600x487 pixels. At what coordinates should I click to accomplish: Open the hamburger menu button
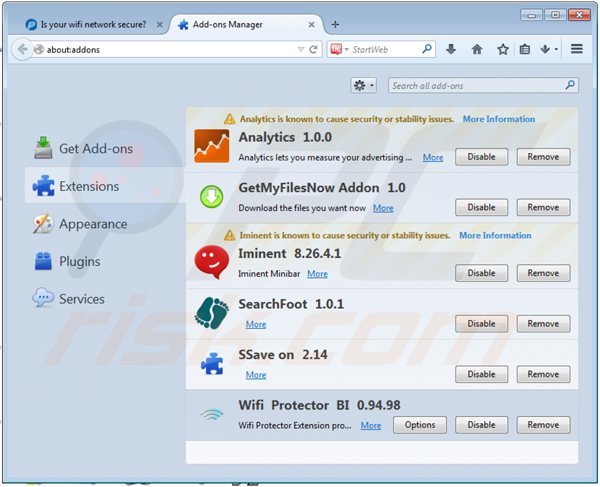577,49
